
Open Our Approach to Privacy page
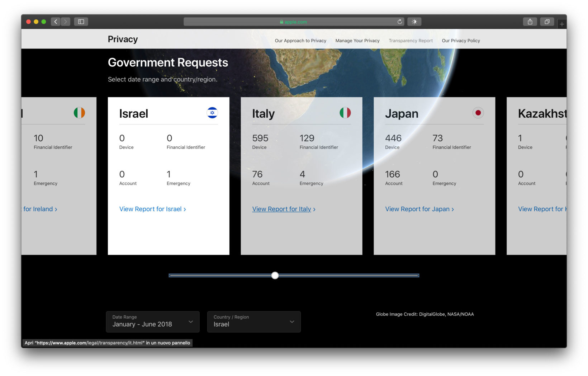coord(300,41)
